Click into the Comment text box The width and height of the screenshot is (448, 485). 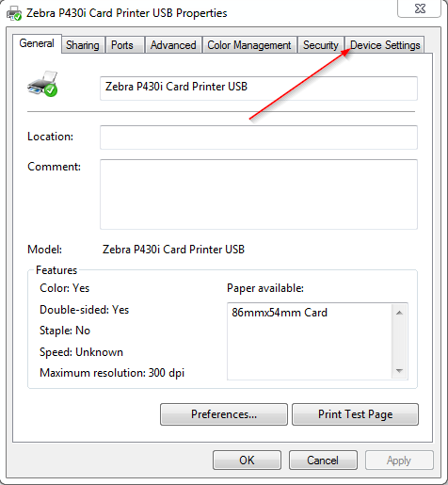259,194
